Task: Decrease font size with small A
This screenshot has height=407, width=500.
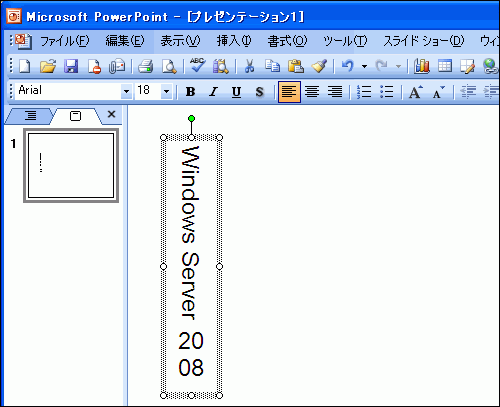Action: (439, 92)
